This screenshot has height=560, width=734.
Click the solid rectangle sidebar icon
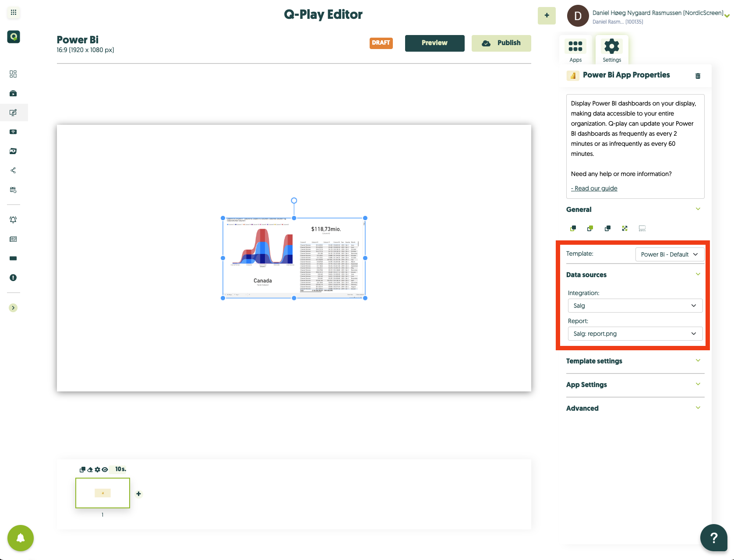click(13, 258)
